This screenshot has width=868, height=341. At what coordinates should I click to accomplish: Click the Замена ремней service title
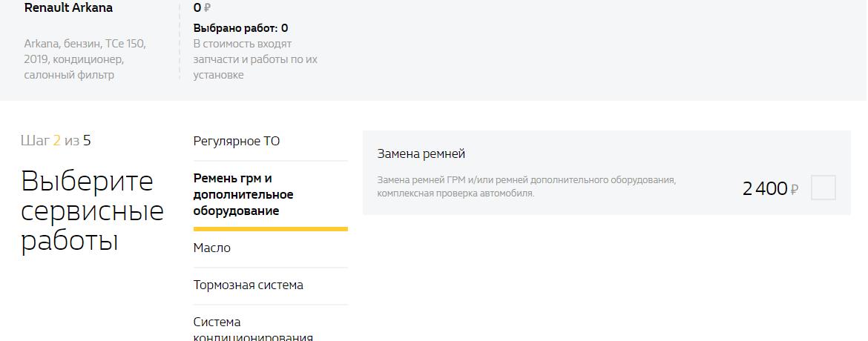click(421, 154)
